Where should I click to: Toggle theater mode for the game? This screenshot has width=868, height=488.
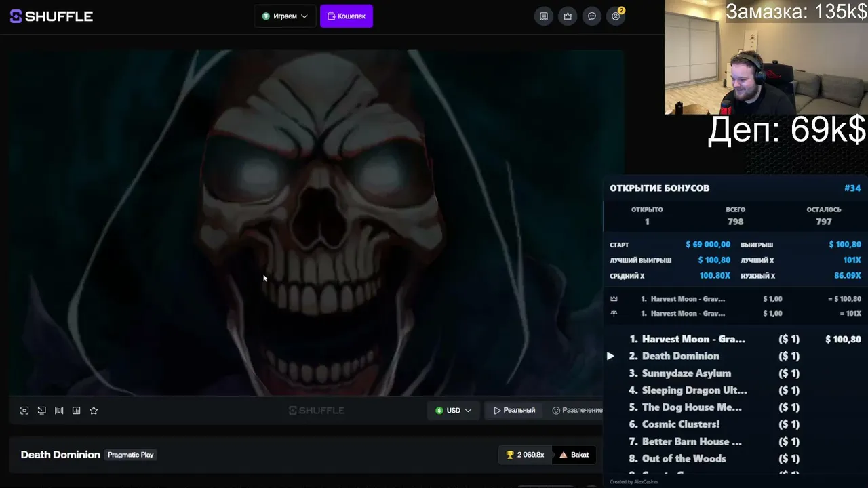[59, 410]
